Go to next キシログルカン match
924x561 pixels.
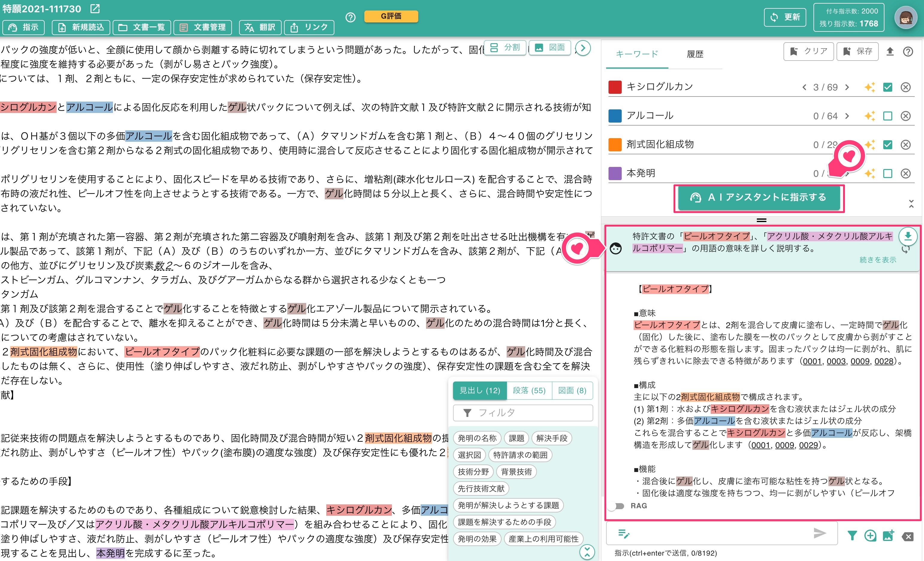847,88
